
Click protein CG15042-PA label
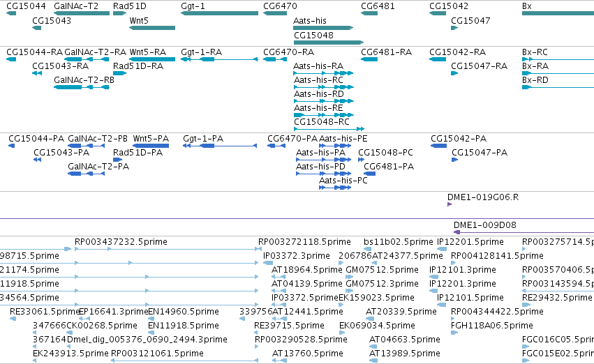point(459,139)
